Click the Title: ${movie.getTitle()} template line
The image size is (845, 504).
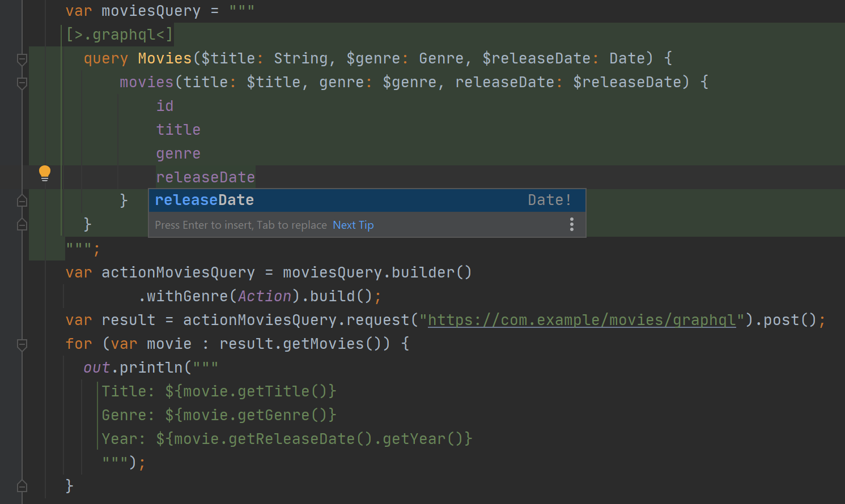coord(219,391)
